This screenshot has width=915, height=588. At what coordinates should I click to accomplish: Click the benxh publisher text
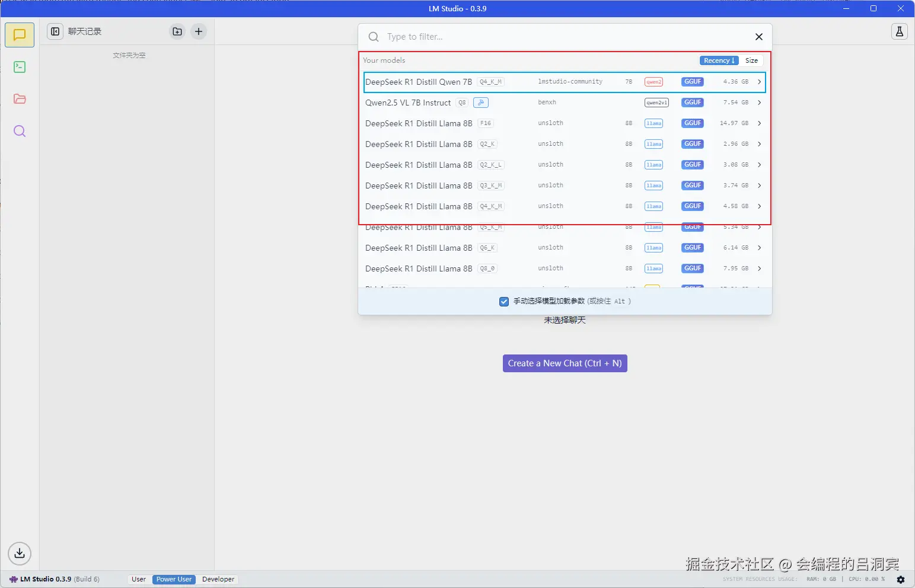547,103
